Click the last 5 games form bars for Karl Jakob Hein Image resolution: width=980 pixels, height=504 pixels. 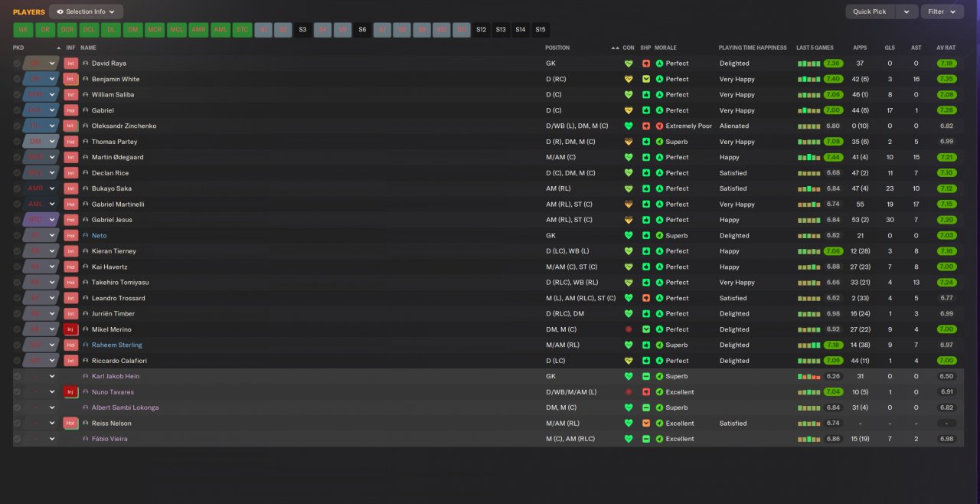click(809, 376)
